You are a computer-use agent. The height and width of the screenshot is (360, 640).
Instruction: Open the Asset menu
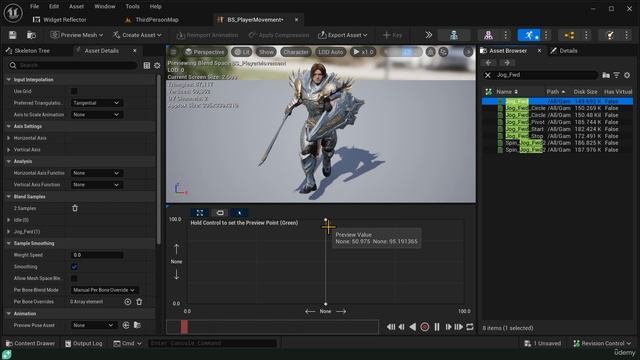click(x=76, y=7)
